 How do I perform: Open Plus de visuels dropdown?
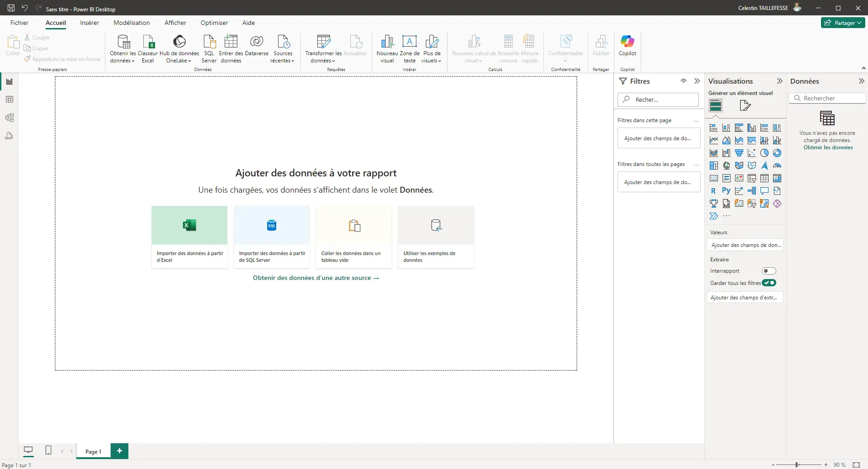[x=432, y=49]
